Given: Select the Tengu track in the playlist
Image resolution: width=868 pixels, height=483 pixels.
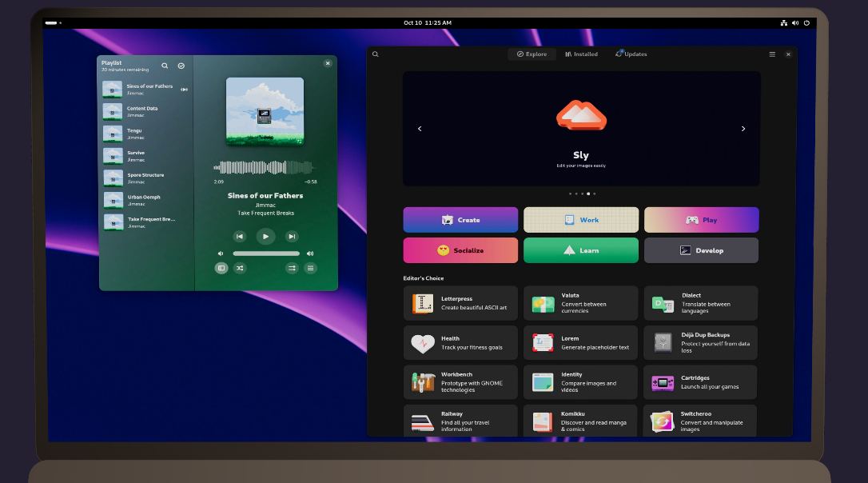Looking at the screenshot, I should pos(144,134).
